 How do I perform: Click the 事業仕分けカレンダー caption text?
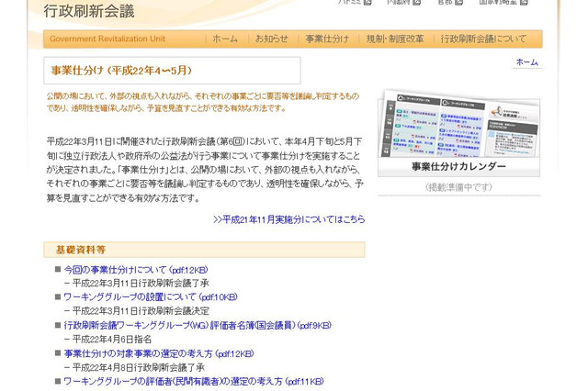458,167
